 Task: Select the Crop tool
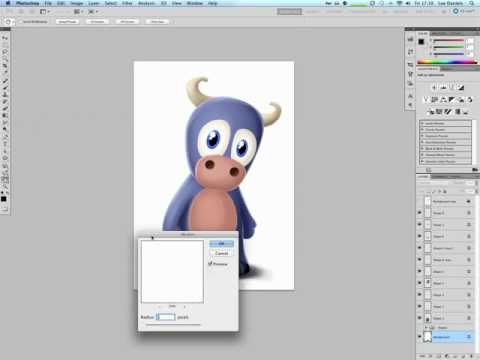tap(6, 66)
